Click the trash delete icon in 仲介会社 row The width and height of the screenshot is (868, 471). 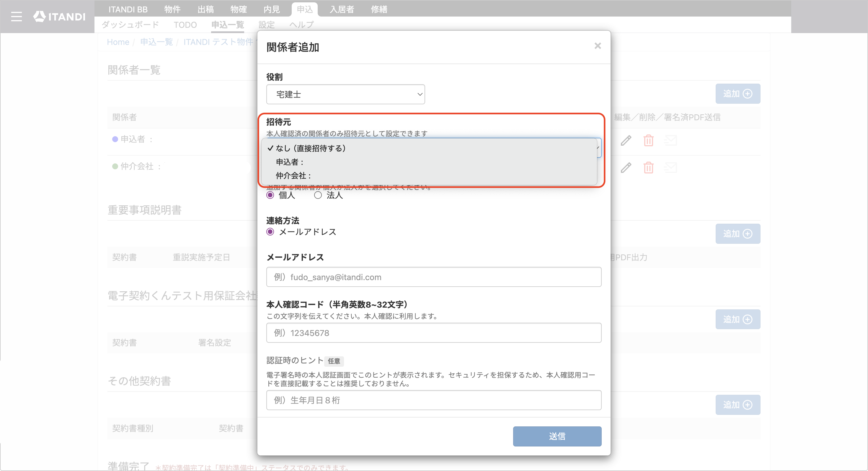tap(648, 168)
